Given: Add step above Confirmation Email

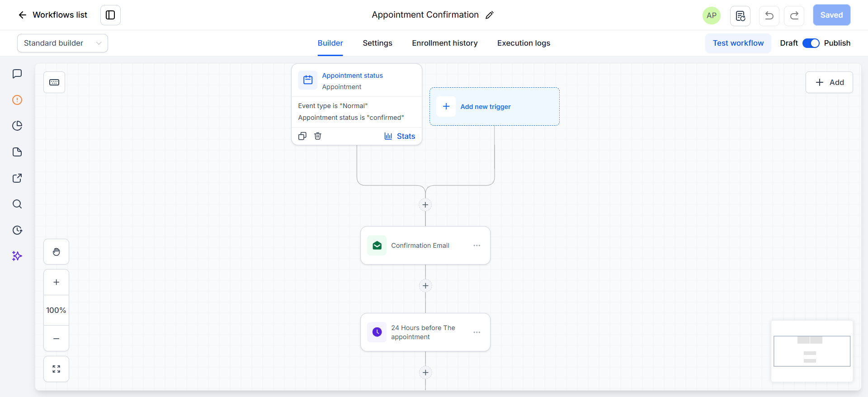Looking at the screenshot, I should [425, 205].
